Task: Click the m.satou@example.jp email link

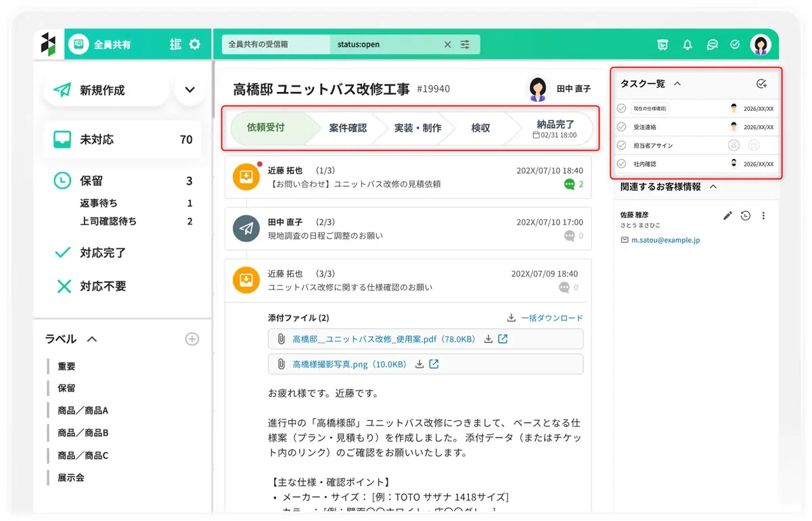Action: [666, 240]
